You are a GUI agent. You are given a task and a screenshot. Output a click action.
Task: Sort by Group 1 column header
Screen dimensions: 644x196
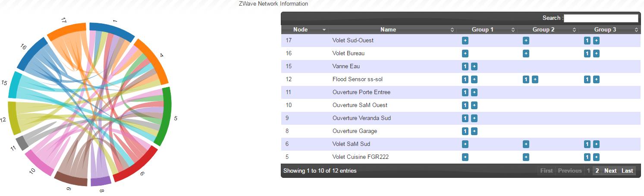487,30
